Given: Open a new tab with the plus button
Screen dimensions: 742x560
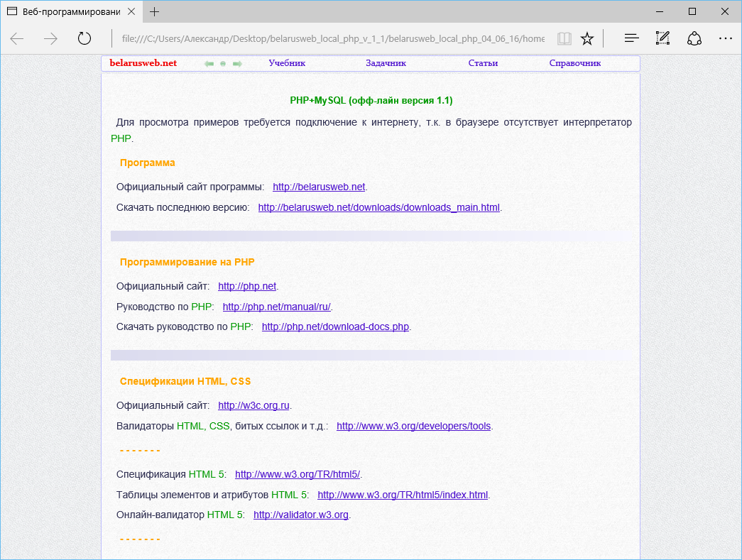Looking at the screenshot, I should (155, 11).
